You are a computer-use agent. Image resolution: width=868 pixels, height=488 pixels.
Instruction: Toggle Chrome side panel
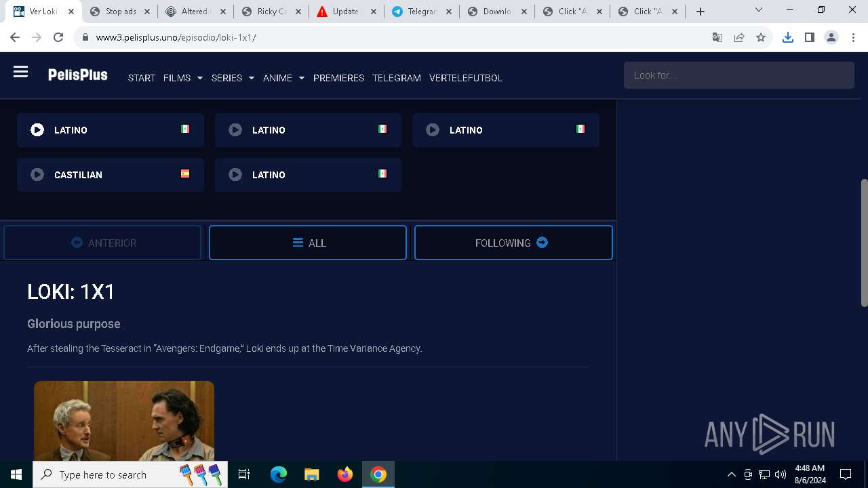tap(809, 37)
